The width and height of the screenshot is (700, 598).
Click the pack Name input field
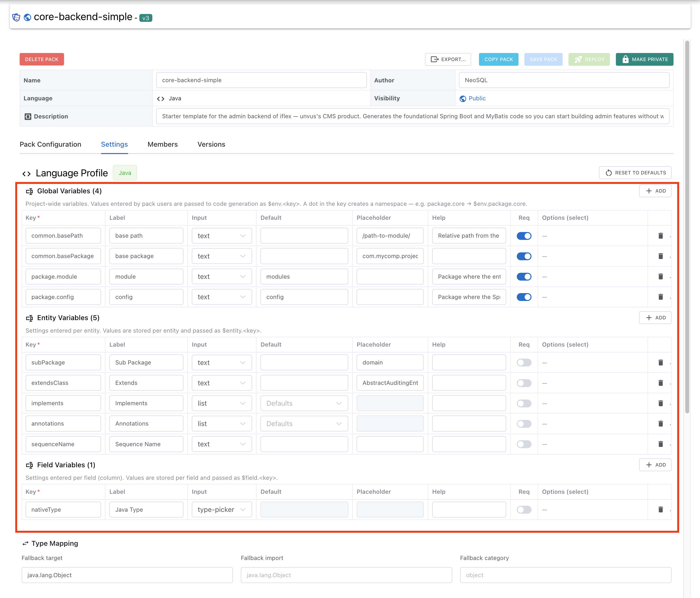click(261, 80)
